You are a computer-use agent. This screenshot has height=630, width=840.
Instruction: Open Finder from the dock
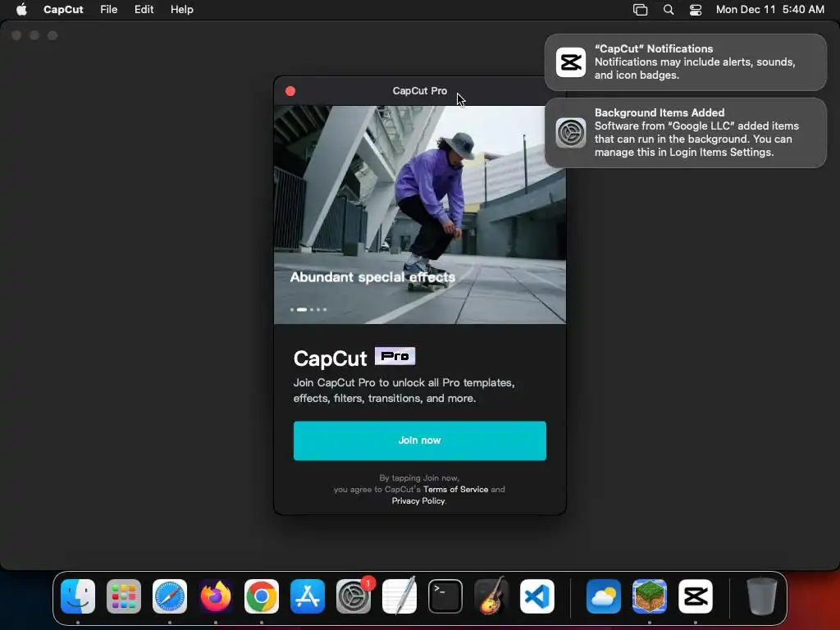pos(78,596)
